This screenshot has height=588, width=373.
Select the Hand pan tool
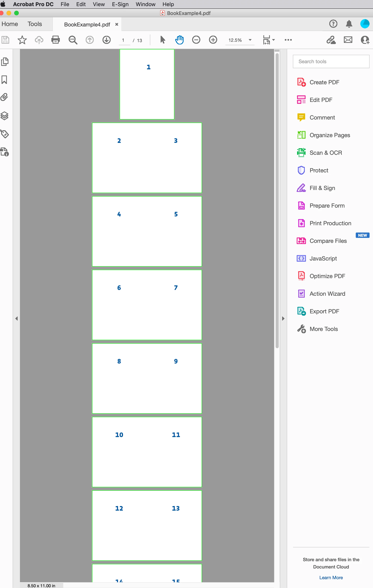pos(179,40)
